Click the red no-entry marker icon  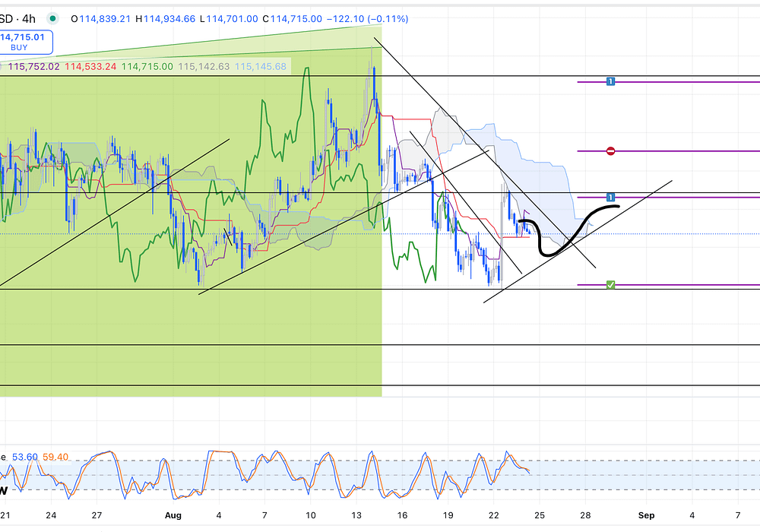(x=610, y=151)
